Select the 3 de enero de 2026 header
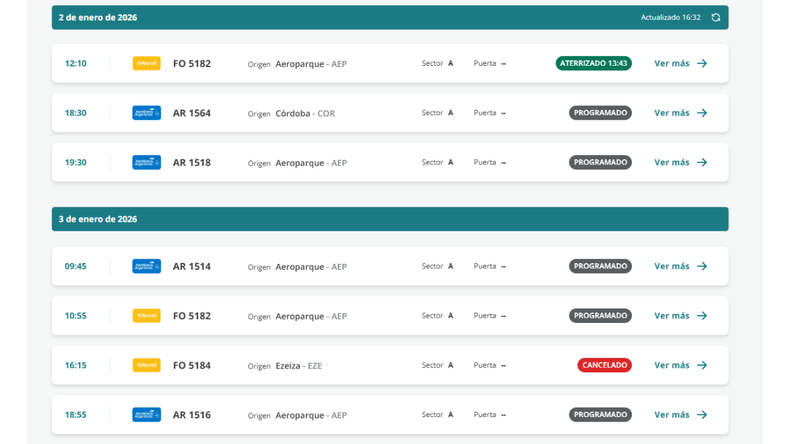Screen dimensions: 790x444 pos(98,219)
